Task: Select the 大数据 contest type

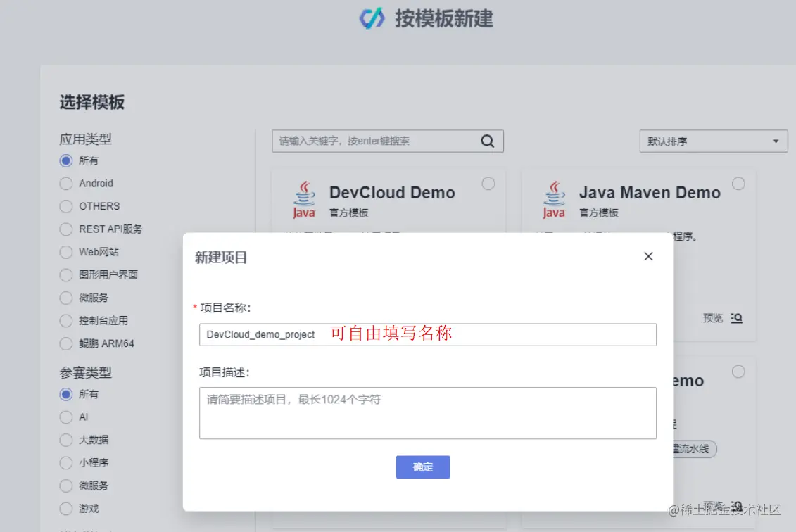Action: tap(66, 440)
